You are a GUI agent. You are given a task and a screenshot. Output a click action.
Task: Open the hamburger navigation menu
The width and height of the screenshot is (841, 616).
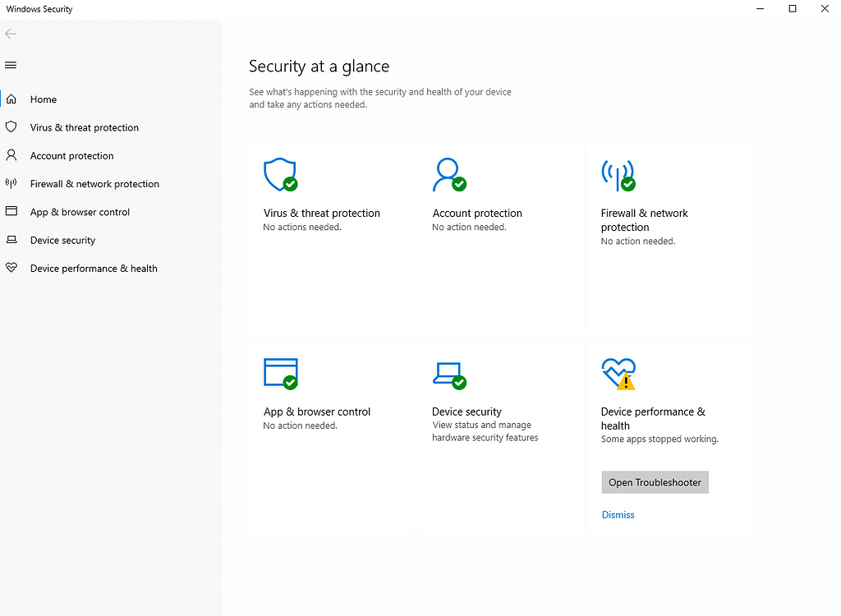tap(11, 64)
